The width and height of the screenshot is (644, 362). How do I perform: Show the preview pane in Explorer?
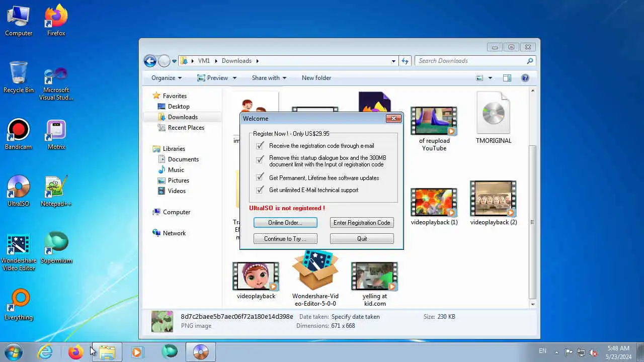pos(507,78)
